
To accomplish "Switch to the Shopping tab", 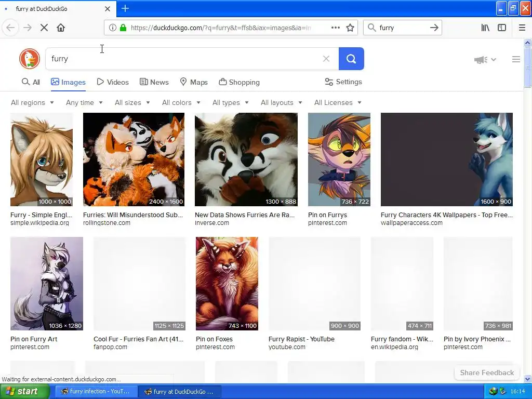I will click(239, 82).
